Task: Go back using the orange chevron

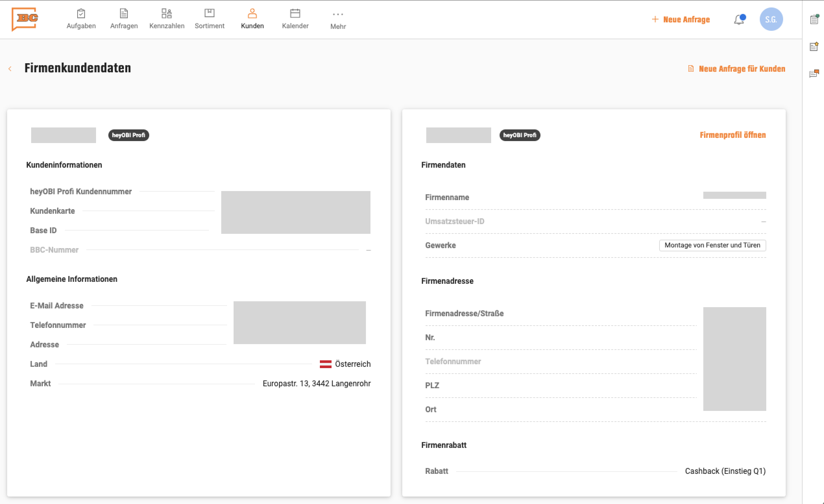Action: click(x=10, y=69)
